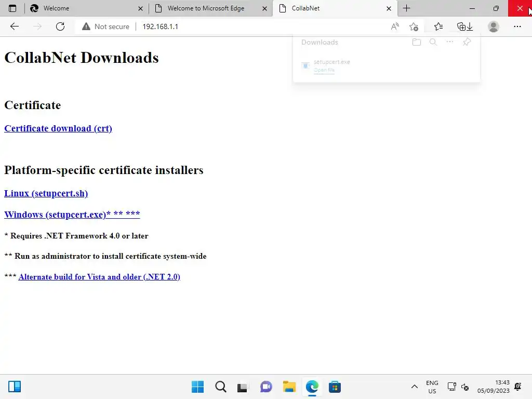
Task: Close the Welcome tab
Action: (x=140, y=8)
